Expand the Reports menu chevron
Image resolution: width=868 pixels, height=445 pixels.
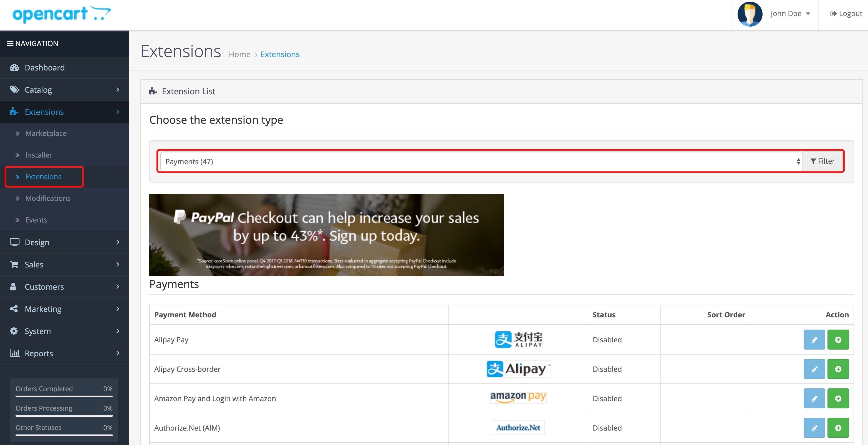coord(118,353)
